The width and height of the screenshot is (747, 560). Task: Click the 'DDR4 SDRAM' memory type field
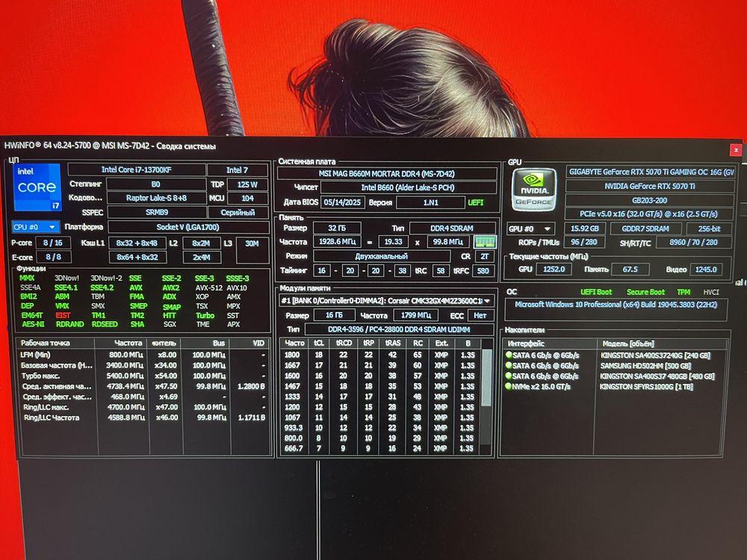coord(452,228)
